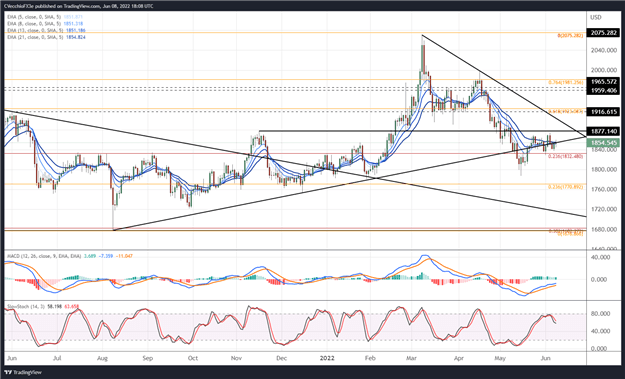Viewport: 625px width, 379px height.
Task: Select the EMA (13, close) legend entry
Action: 46,30
